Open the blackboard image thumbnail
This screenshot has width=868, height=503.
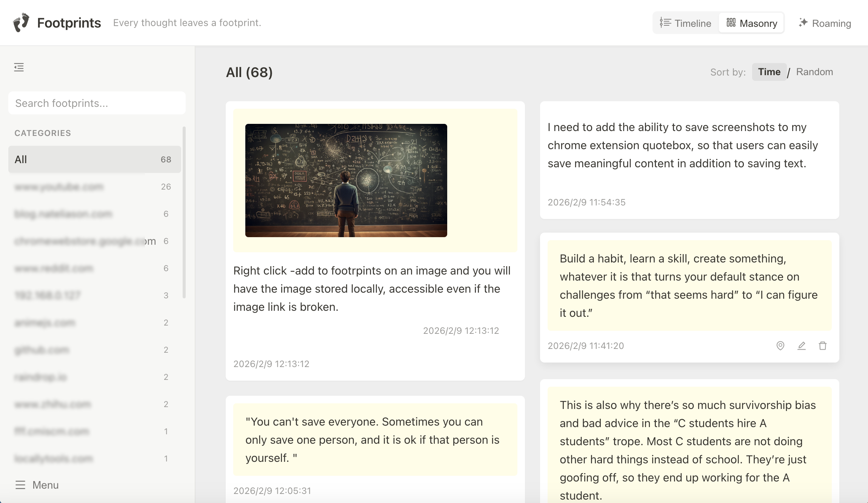click(346, 181)
